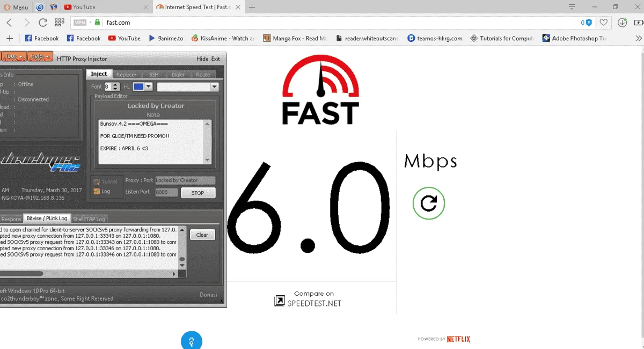Open the 9anime.to bookmark
The image size is (644, 349).
[x=166, y=38]
